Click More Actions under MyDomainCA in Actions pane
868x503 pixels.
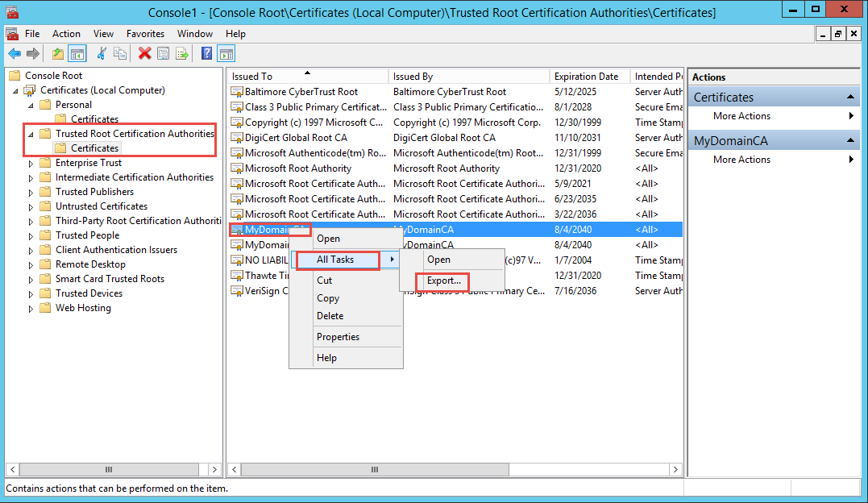click(741, 160)
